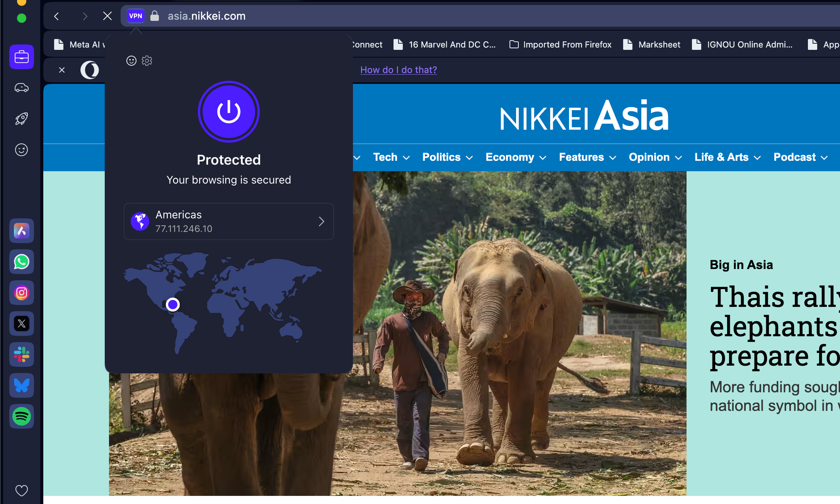
Task: Click the "How do I do that?" link
Action: [398, 70]
